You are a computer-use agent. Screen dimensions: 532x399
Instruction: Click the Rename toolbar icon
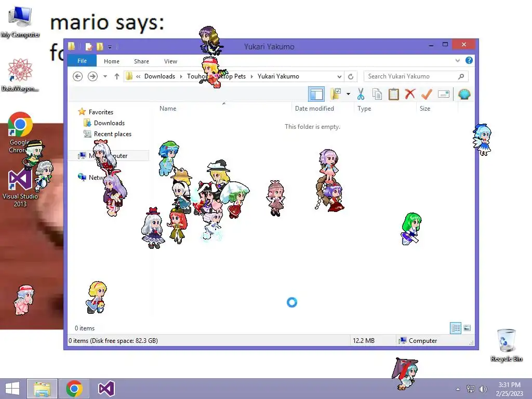click(x=444, y=94)
